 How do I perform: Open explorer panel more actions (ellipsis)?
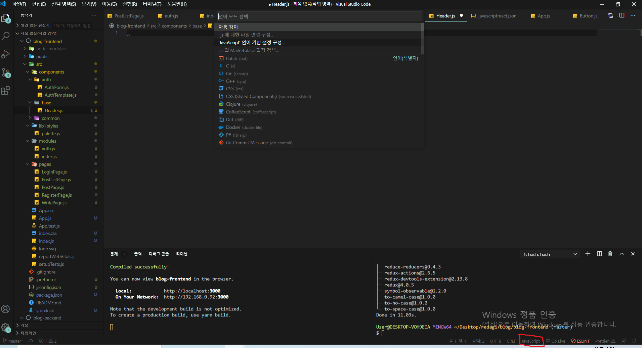(94, 15)
